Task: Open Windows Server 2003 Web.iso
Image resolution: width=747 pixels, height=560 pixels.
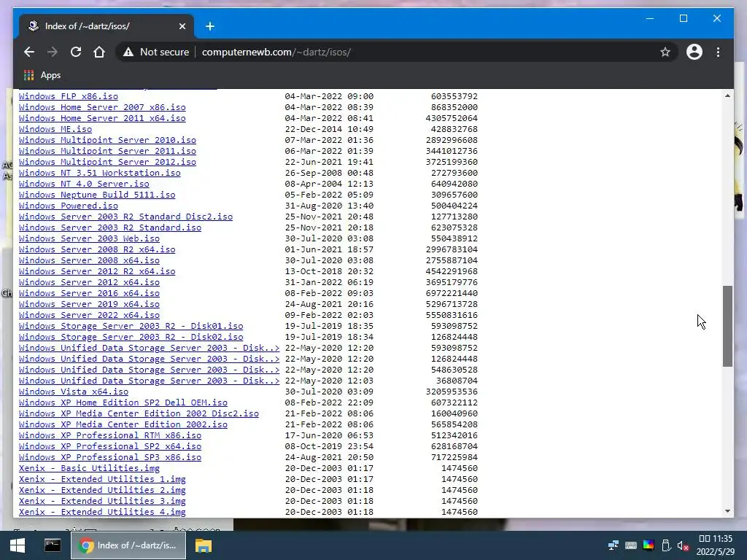Action: tap(89, 238)
